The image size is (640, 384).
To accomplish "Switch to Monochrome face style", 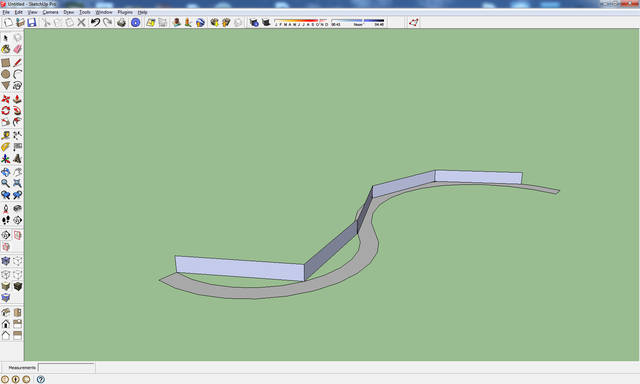I will click(6, 298).
